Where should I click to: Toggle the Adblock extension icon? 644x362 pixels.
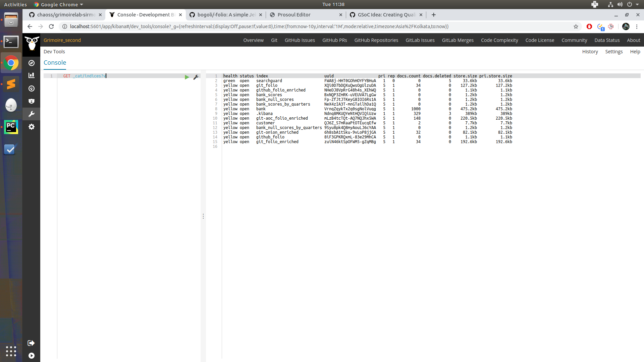point(589,26)
